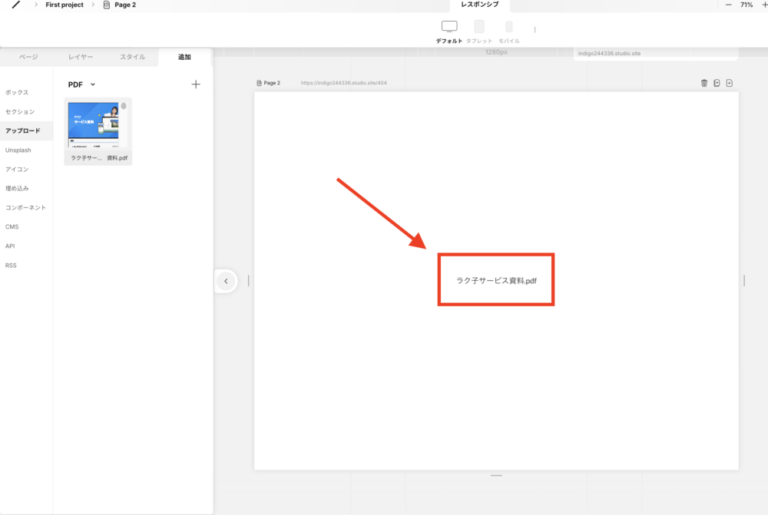Viewport: 768px width, 515px height.
Task: Click the pen icon in the top-left corner
Action: click(16, 5)
